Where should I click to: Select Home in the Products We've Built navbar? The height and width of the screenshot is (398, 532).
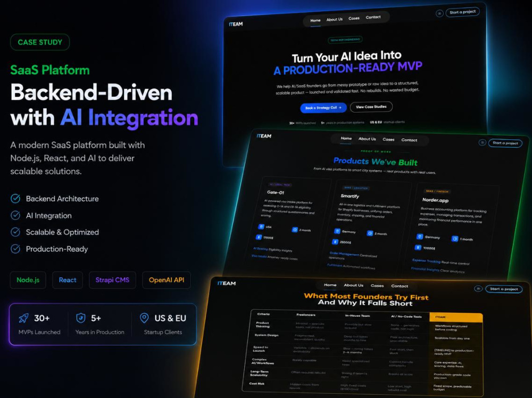click(346, 138)
